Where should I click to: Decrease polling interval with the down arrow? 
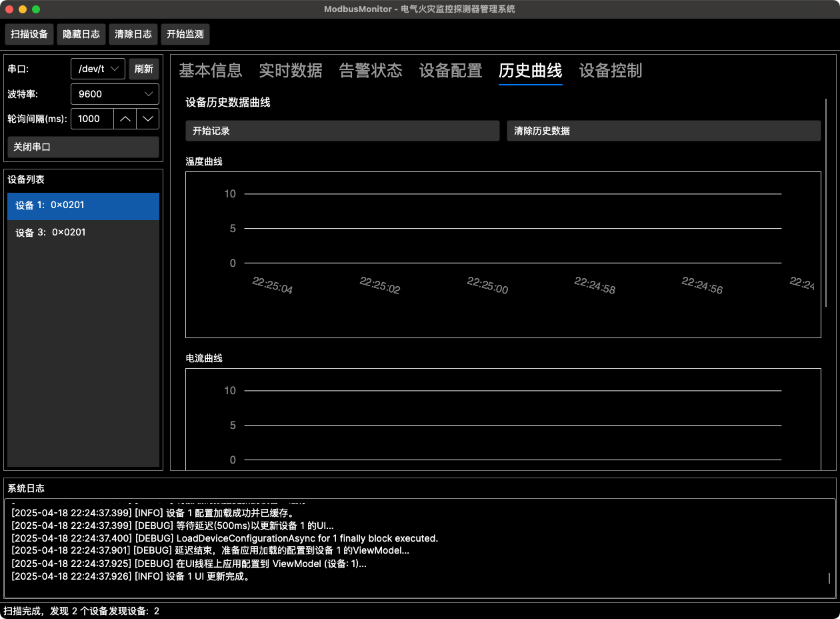[148, 119]
